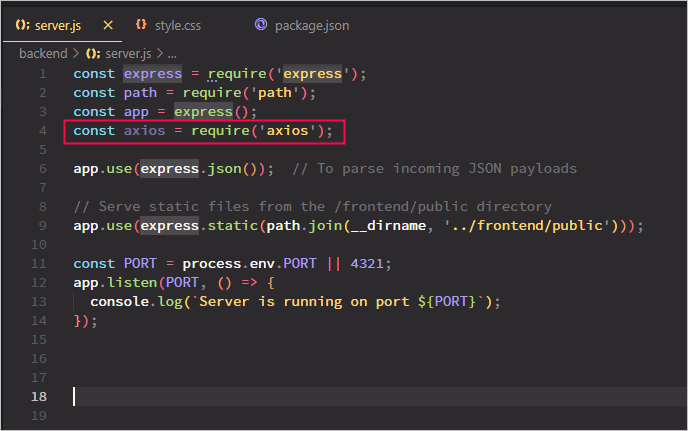688x431 pixels.
Task: Click the server.js tab file icon
Action: [x=22, y=25]
